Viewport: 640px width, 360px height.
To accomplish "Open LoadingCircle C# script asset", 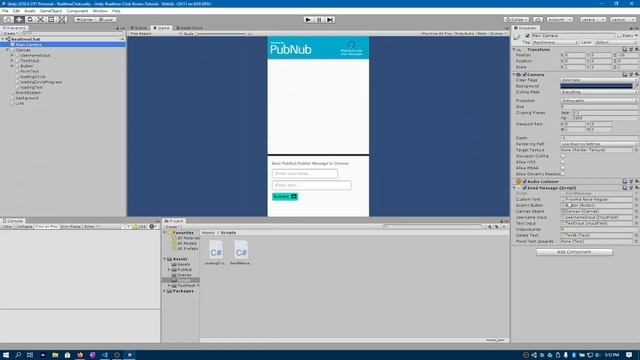I will point(216,253).
